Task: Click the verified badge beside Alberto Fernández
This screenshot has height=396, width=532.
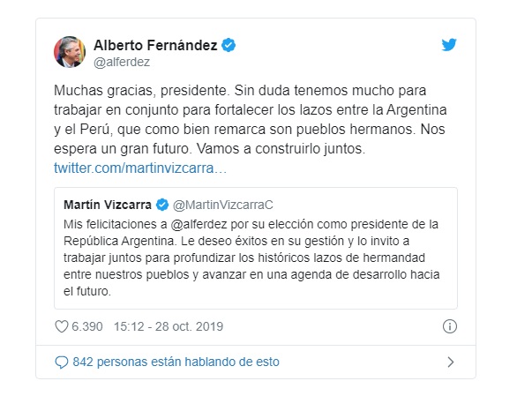Action: pos(228,44)
